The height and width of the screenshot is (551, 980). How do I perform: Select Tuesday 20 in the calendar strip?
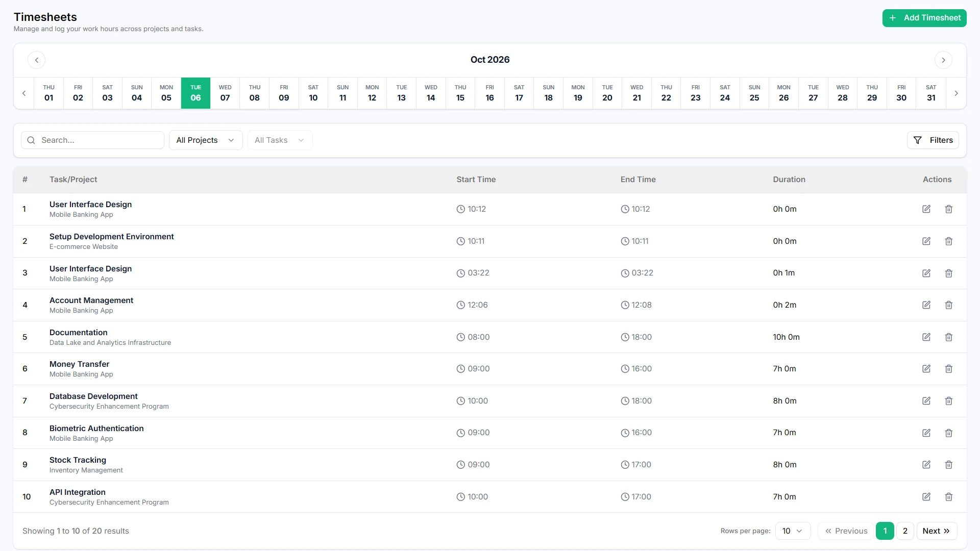(607, 93)
